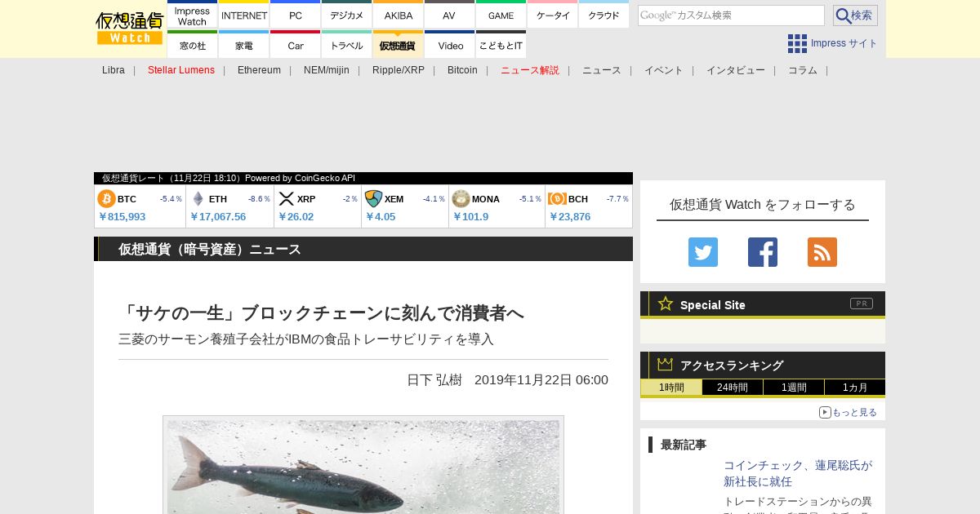Open the Video tab
This screenshot has width=980, height=514.
[449, 45]
